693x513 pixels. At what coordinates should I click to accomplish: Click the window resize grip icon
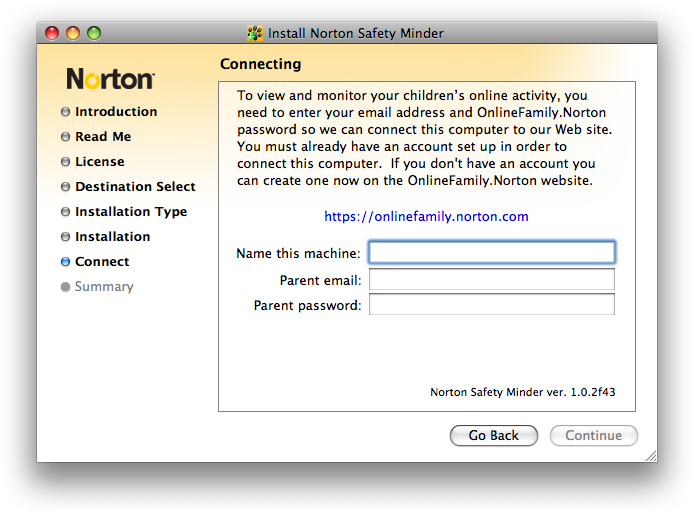651,456
